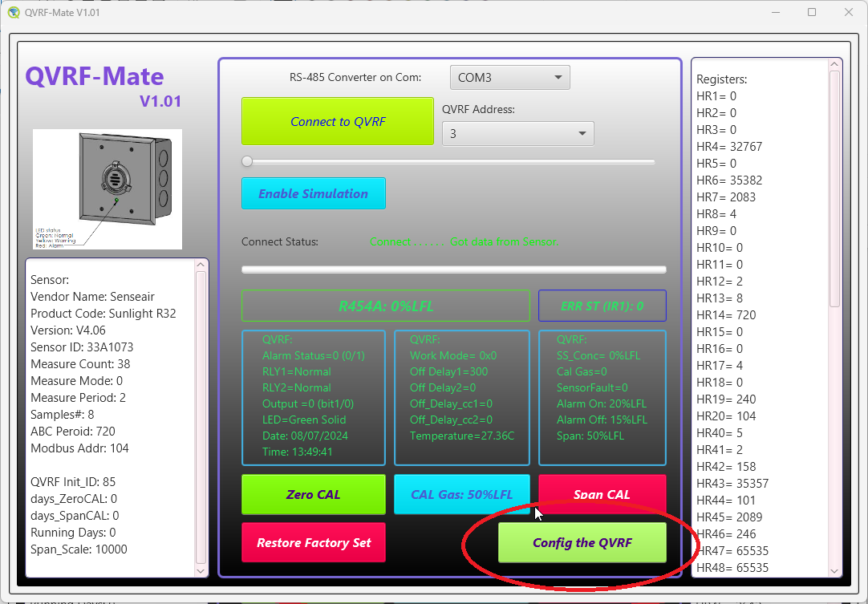The height and width of the screenshot is (604, 868).
Task: Click the Connect Status message text
Action: point(464,242)
